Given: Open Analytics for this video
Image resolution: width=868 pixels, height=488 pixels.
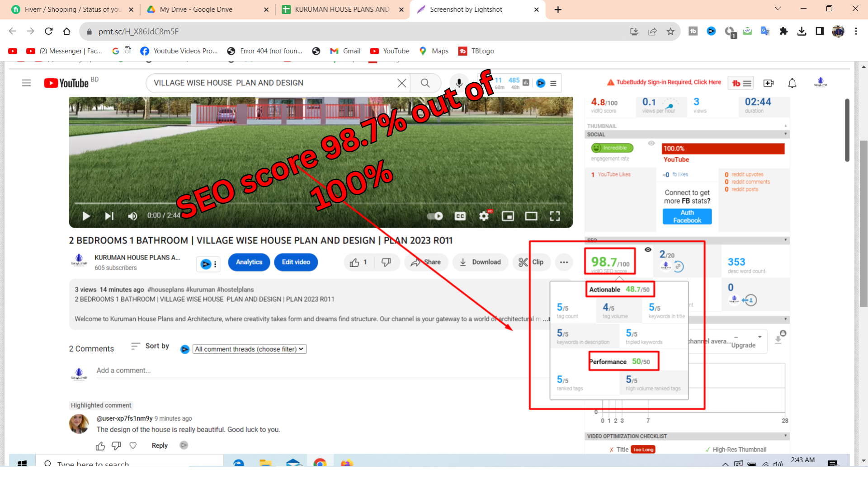Looking at the screenshot, I should (249, 262).
